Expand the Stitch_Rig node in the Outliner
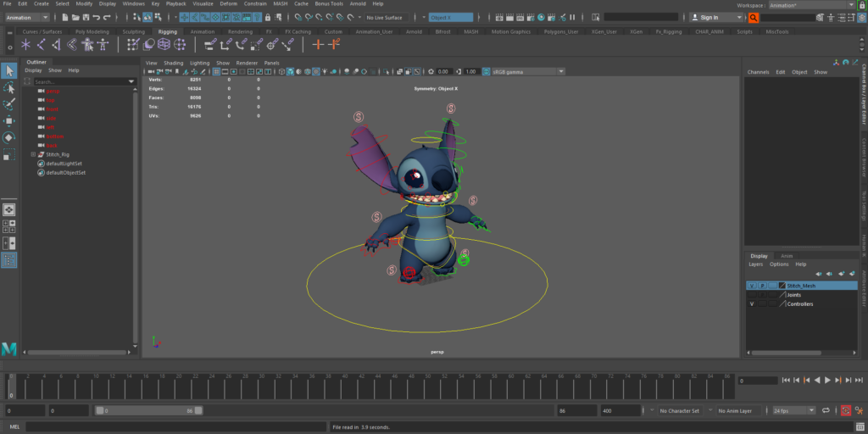Viewport: 868px width, 434px height. [x=33, y=154]
